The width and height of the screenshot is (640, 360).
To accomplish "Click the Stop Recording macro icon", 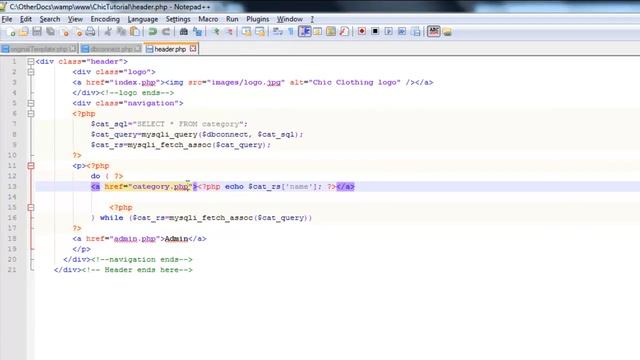I will point(375,32).
